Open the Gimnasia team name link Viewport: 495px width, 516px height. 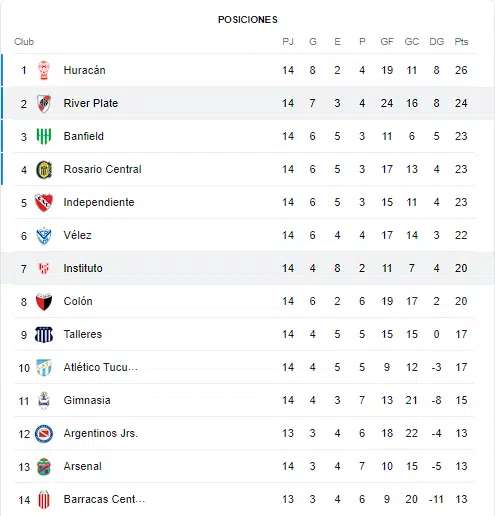[x=87, y=400]
